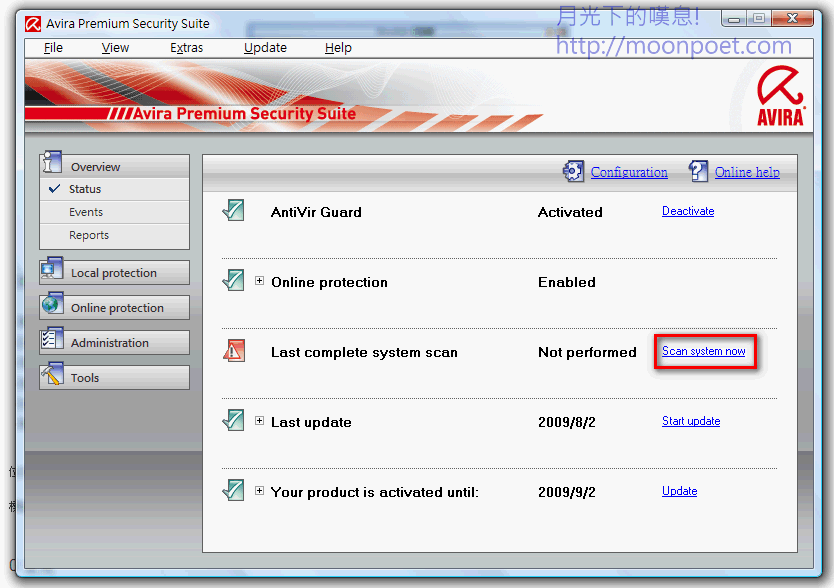
Task: Open the File menu
Action: pyautogui.click(x=53, y=47)
